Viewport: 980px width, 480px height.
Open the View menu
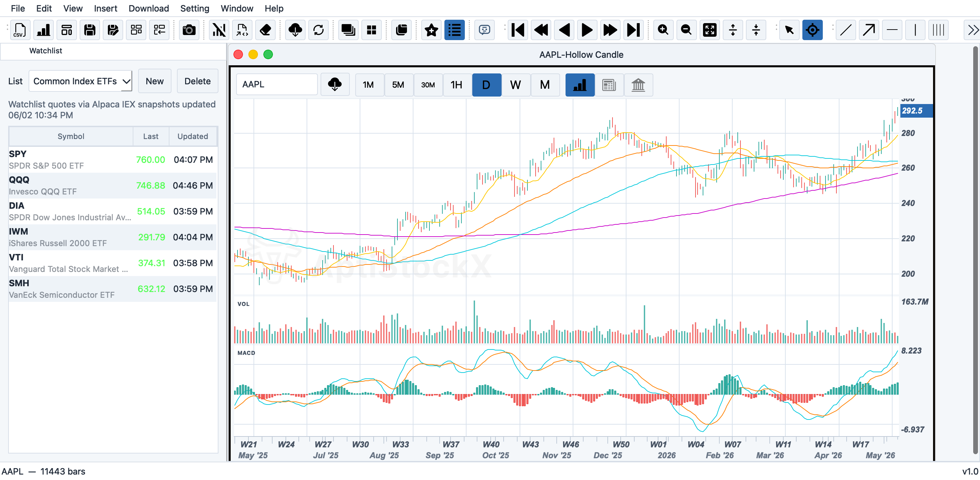pos(73,8)
